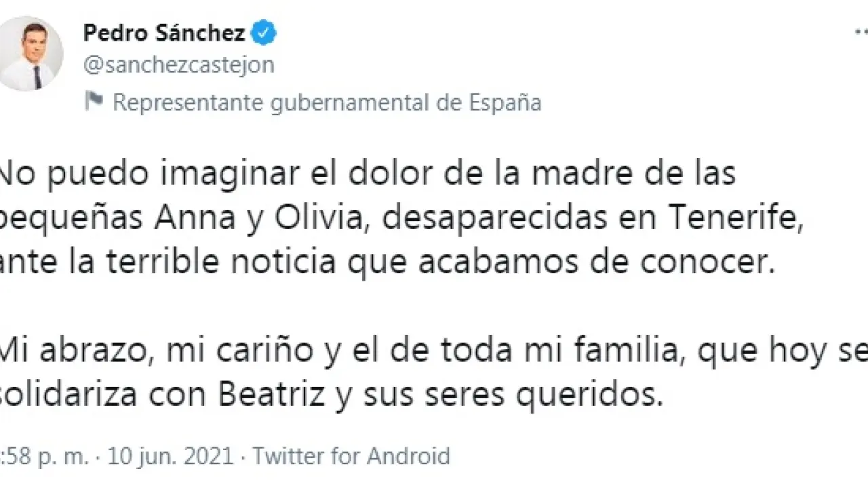Click the line starting No puedo imaginar

click(x=366, y=174)
